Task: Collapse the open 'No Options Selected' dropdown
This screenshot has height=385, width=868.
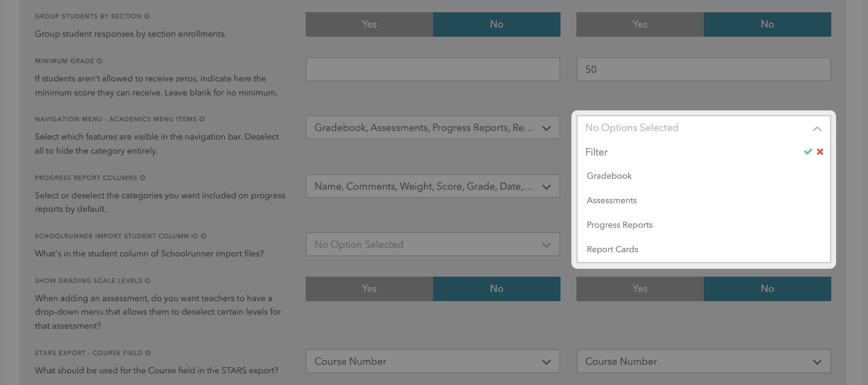Action: click(x=817, y=129)
